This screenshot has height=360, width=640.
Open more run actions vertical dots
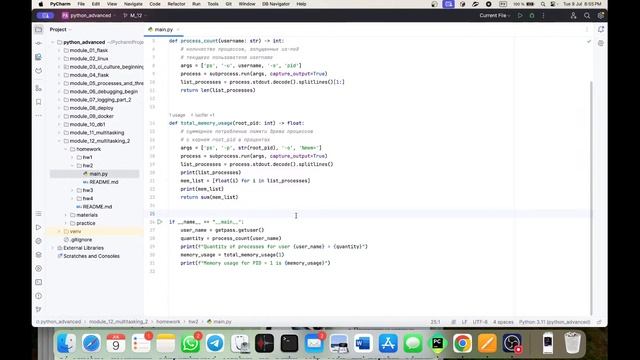click(543, 16)
